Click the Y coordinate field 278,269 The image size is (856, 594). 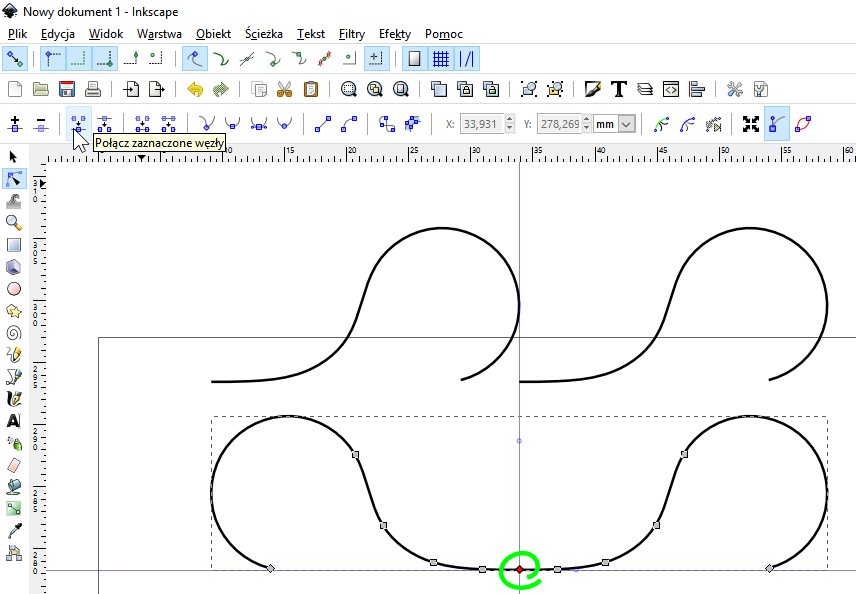click(560, 124)
